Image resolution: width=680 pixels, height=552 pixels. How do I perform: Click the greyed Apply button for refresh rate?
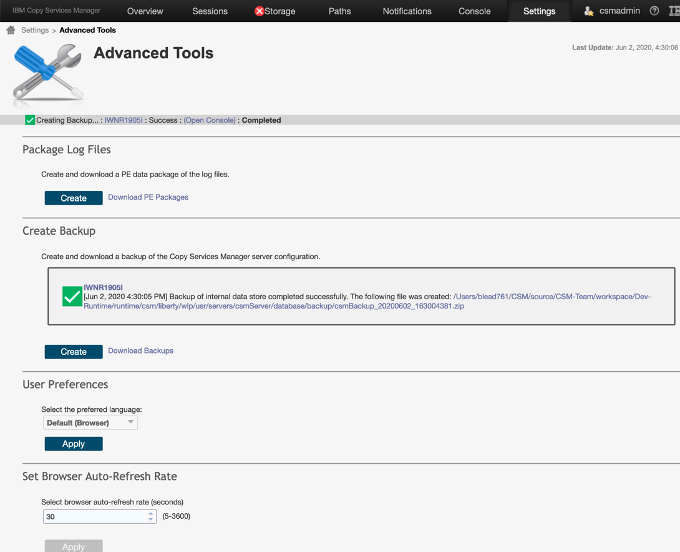tap(74, 546)
